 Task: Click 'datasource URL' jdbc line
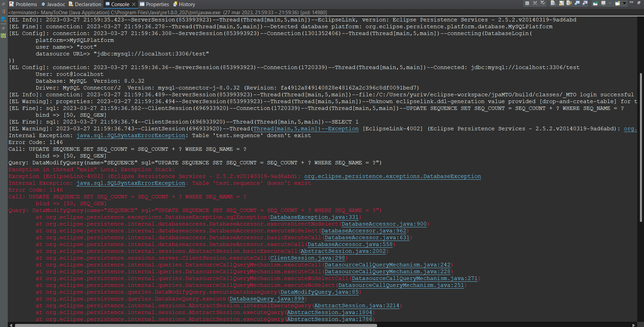tap(122, 54)
